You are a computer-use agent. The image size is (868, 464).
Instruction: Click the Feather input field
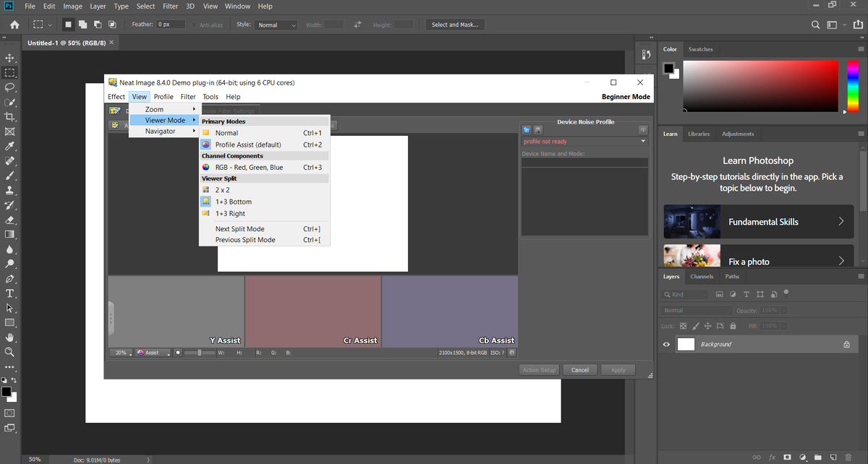coord(171,25)
